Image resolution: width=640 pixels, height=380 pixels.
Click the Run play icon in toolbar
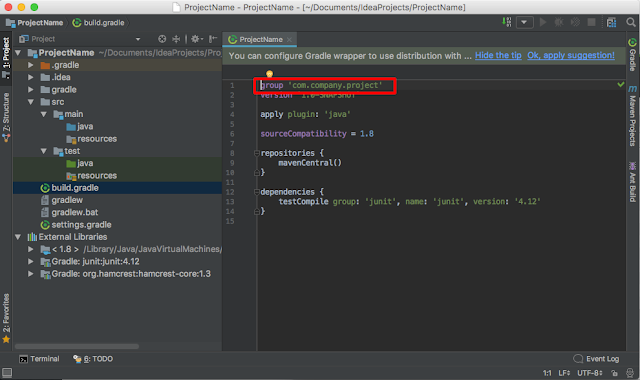542,22
